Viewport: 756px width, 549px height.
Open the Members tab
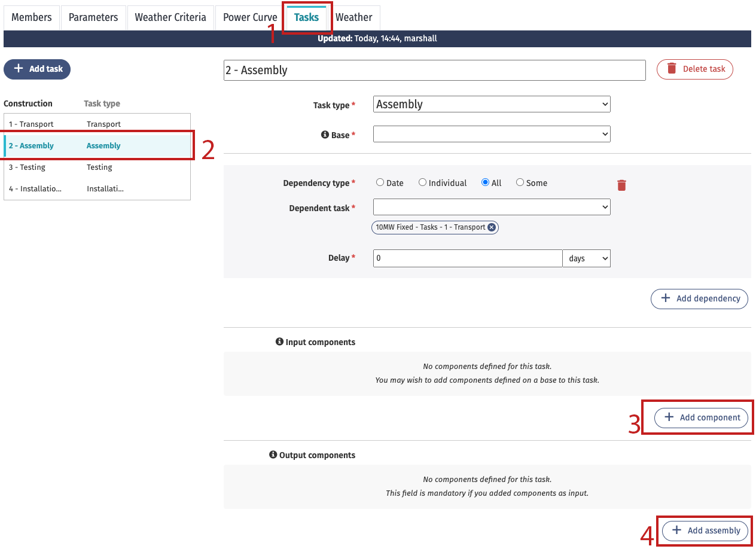click(x=32, y=17)
